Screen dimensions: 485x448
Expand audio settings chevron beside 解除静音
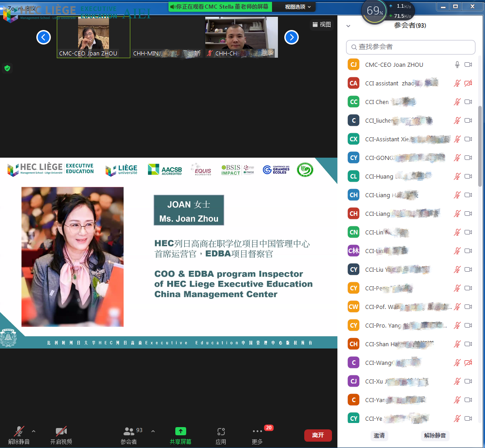[33, 430]
